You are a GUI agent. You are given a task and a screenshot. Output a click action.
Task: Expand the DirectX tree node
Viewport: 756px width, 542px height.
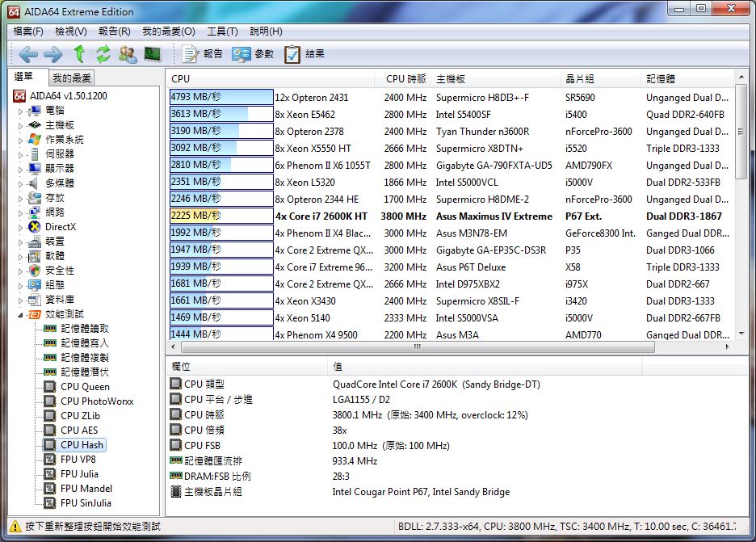coord(20,227)
